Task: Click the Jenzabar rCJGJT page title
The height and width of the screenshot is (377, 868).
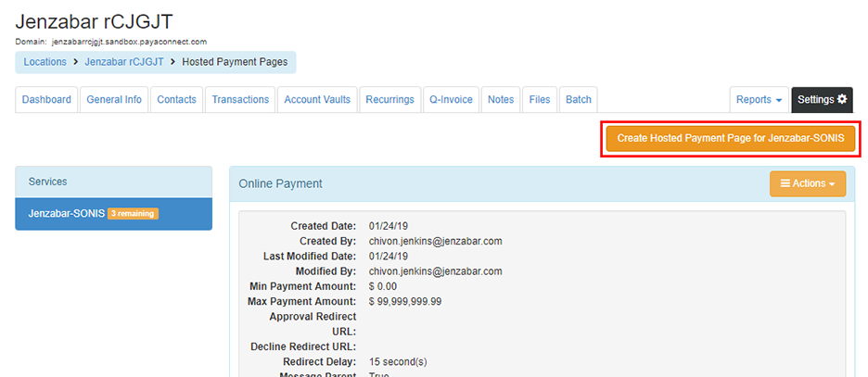Action: coord(94,21)
